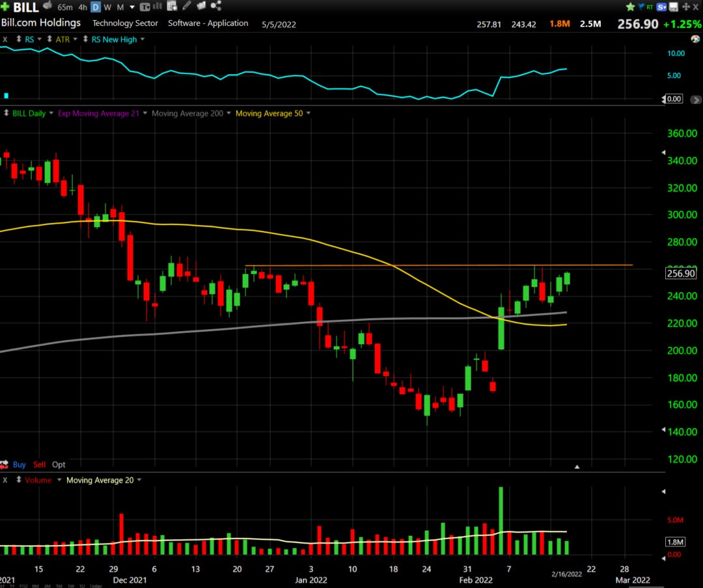Screen dimensions: 703x588
Task: Open the color palette icon in RS pane
Action: [x=695, y=39]
